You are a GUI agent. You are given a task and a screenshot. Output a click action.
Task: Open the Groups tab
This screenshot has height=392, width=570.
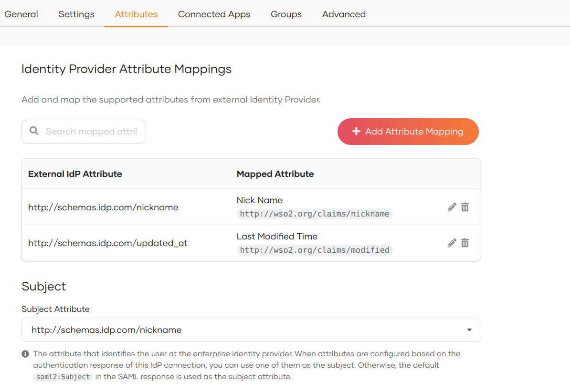(x=286, y=14)
